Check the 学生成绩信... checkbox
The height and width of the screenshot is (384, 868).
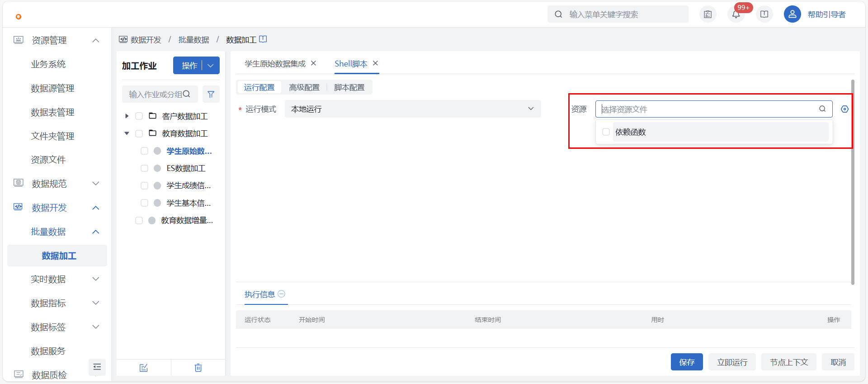(x=144, y=185)
